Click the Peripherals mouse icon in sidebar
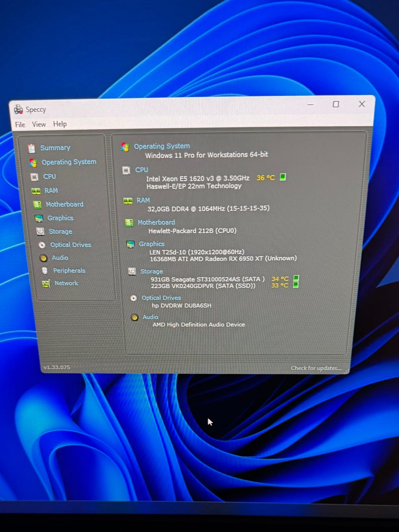Viewport: 399px width, 532px height. tap(45, 271)
